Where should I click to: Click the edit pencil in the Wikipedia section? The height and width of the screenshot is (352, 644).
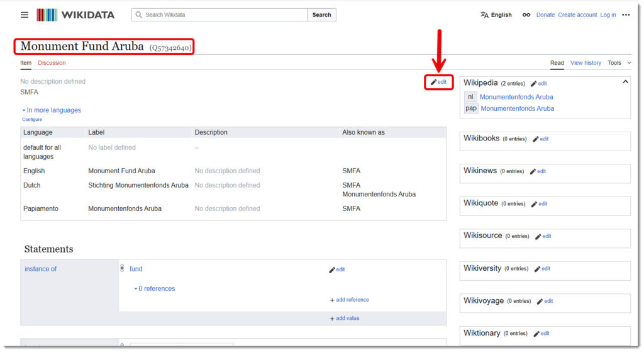(x=538, y=83)
